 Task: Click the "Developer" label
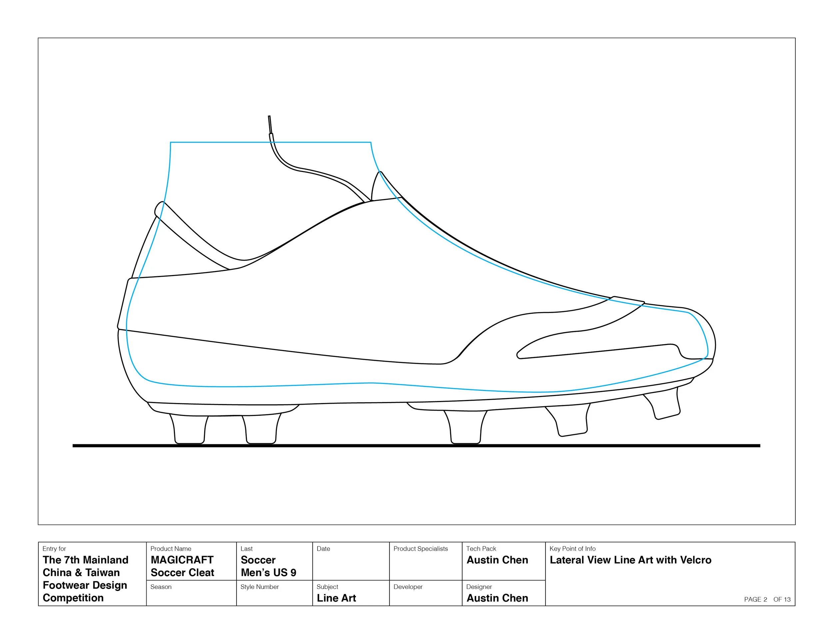pyautogui.click(x=408, y=587)
